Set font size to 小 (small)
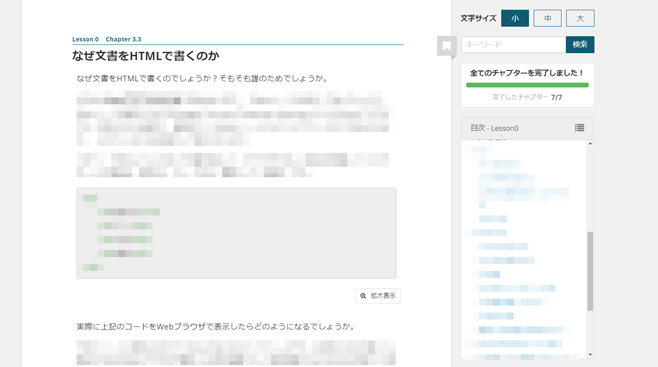The width and height of the screenshot is (658, 367). [515, 18]
